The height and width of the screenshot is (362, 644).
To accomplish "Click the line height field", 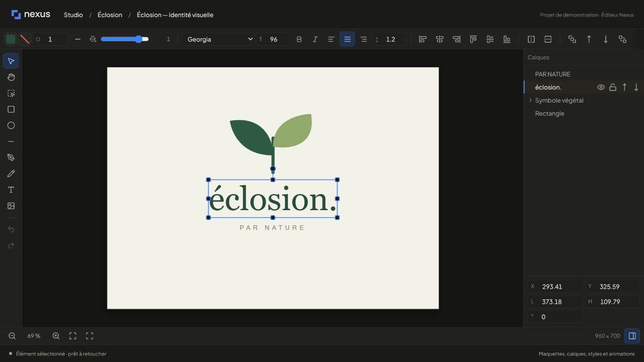I will click(x=389, y=39).
